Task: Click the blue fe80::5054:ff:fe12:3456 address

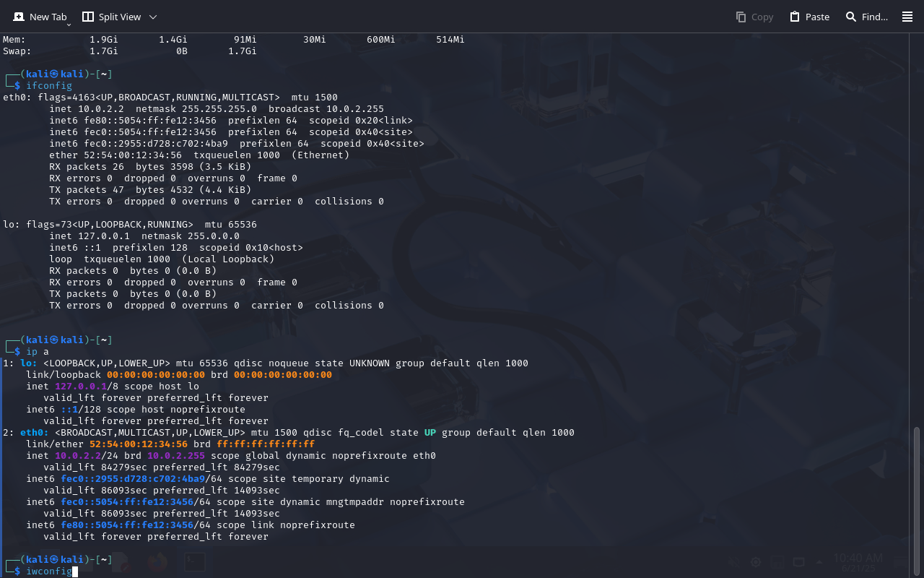Action: (x=127, y=525)
